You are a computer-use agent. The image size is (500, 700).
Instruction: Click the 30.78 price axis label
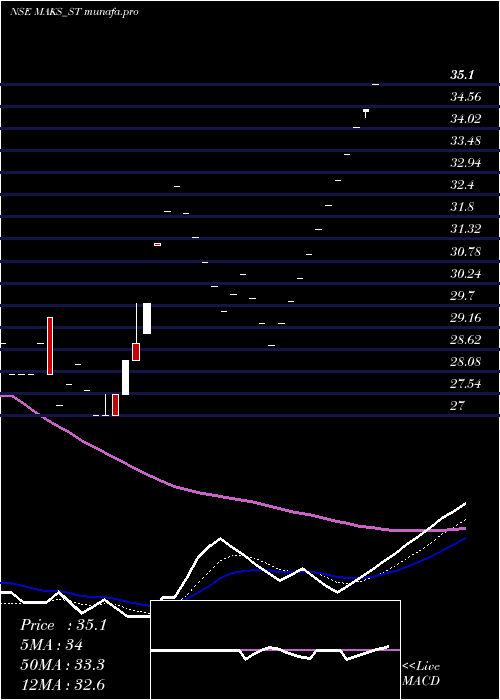click(x=465, y=252)
